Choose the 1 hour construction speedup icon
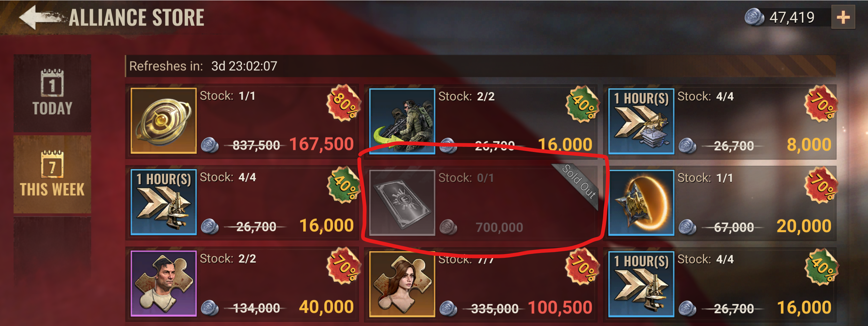The width and height of the screenshot is (868, 326). (x=641, y=121)
